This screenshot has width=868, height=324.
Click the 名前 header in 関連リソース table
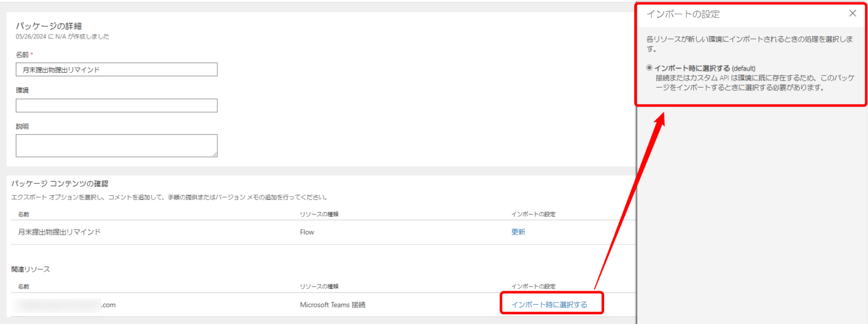pyautogui.click(x=24, y=287)
